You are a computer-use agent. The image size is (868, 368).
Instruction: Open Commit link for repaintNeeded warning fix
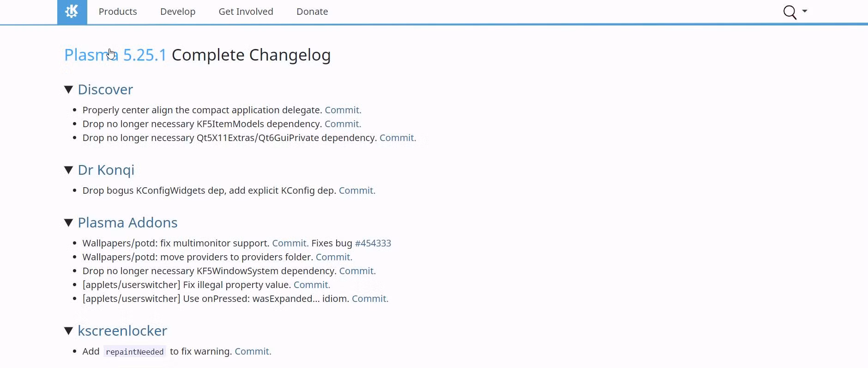coord(253,351)
